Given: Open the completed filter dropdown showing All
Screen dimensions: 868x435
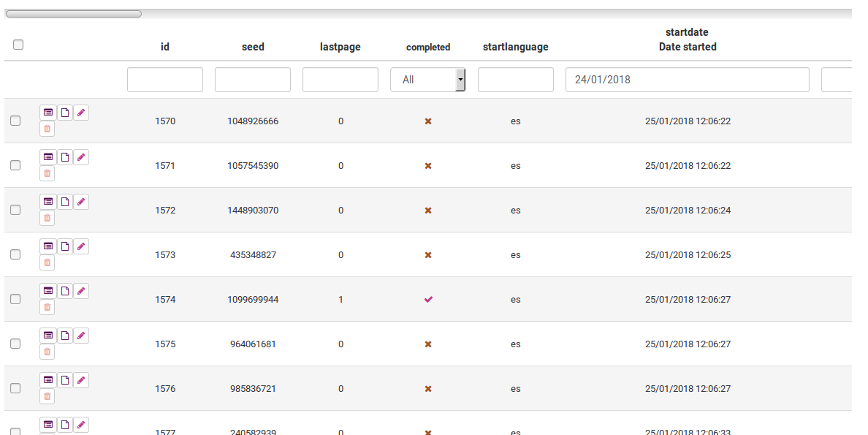Looking at the screenshot, I should [428, 80].
